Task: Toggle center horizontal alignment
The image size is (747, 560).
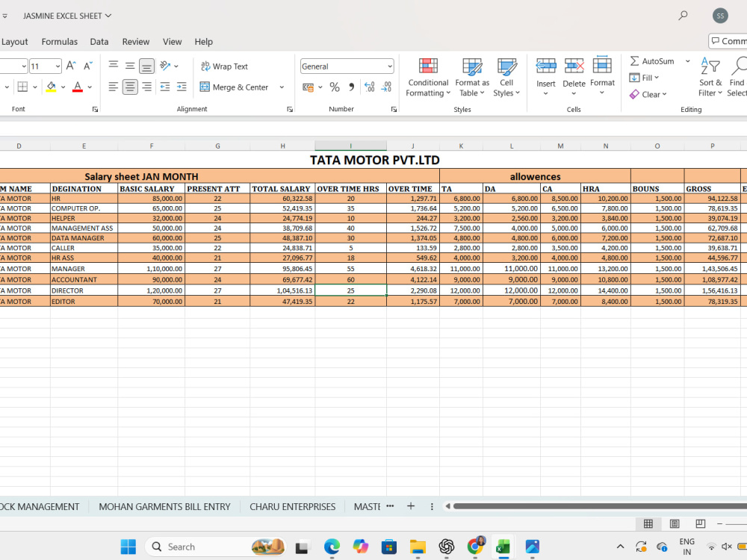Action: [129, 87]
